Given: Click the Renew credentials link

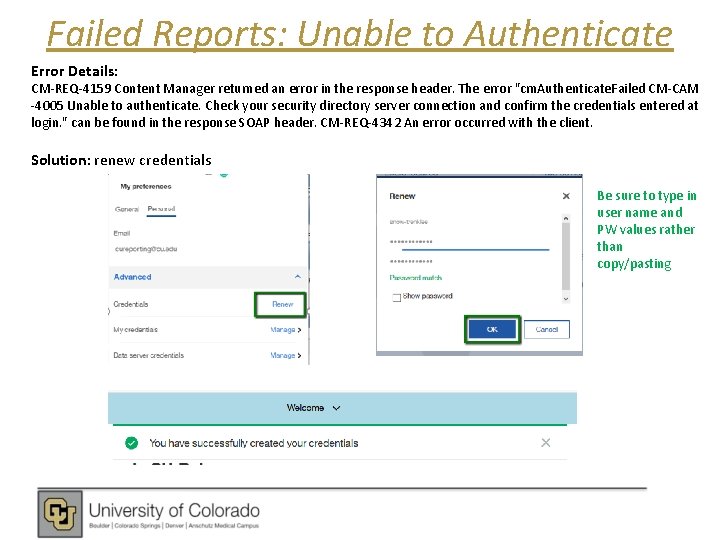Looking at the screenshot, I should (x=282, y=304).
